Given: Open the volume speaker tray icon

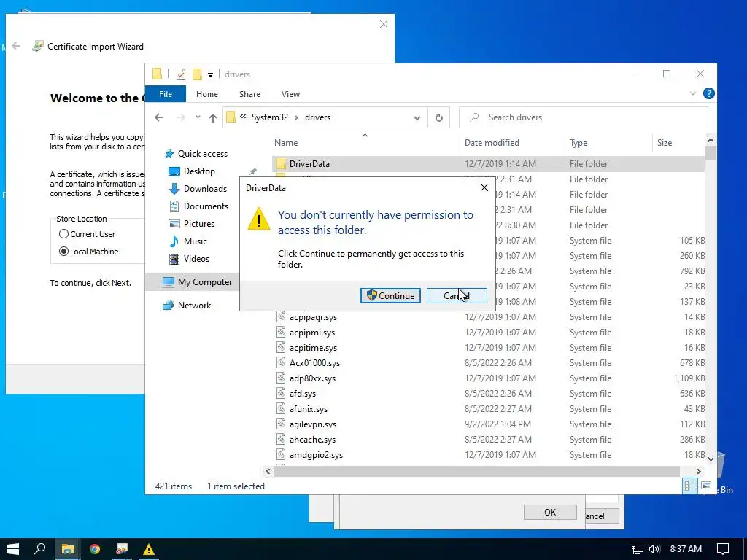Looking at the screenshot, I should coord(654,549).
